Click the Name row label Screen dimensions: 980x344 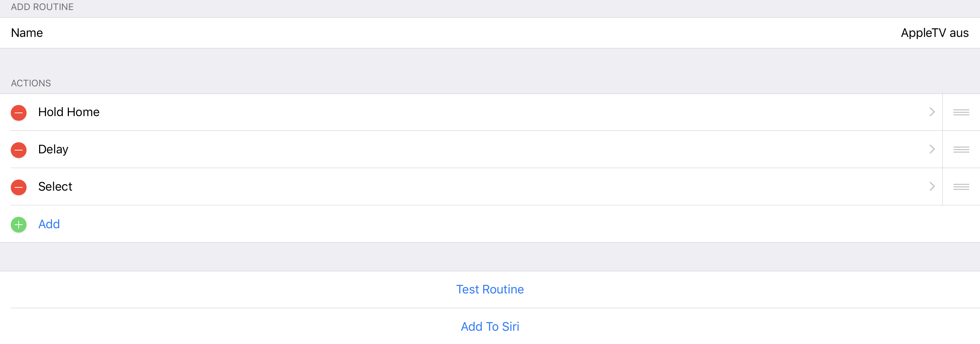coord(27,33)
